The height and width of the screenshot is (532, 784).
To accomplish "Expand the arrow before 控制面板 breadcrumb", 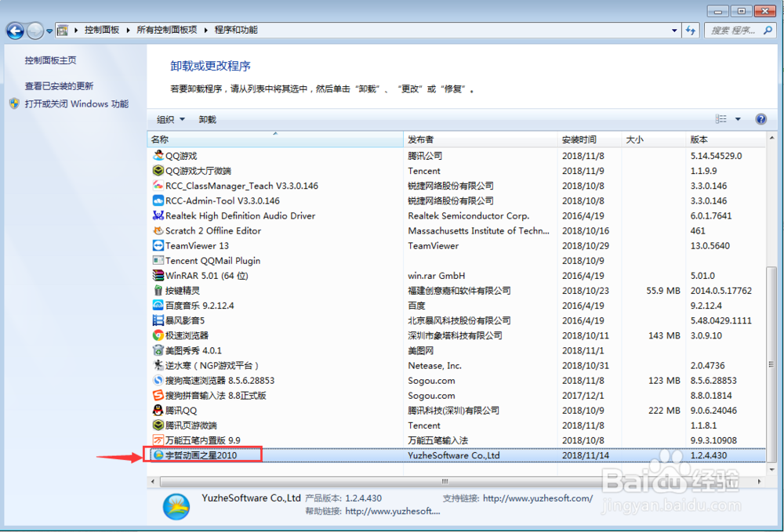I will tap(76, 30).
